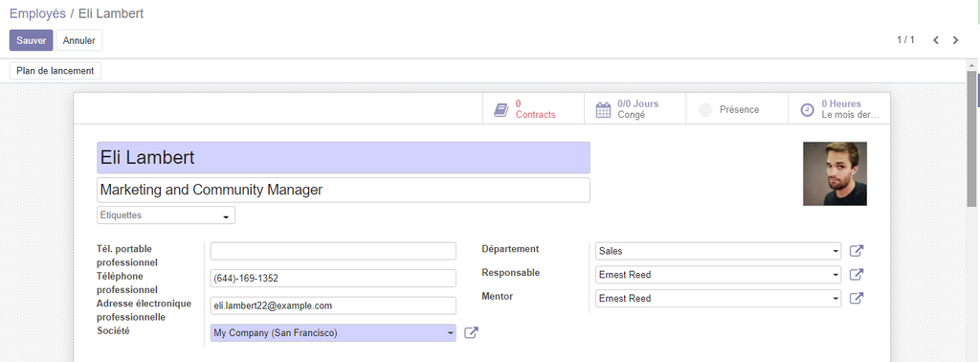The width and height of the screenshot is (980, 362).
Task: Go to Employés breadcrumb link
Action: [37, 13]
